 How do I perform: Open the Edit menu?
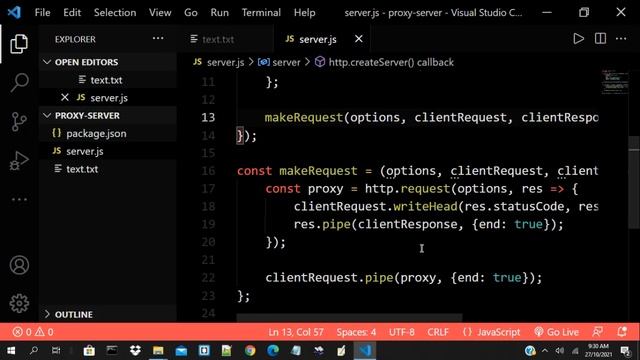tap(72, 13)
